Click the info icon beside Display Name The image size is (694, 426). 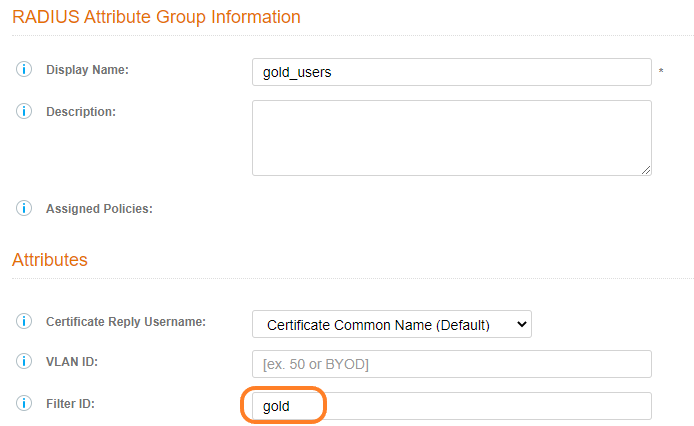(24, 71)
